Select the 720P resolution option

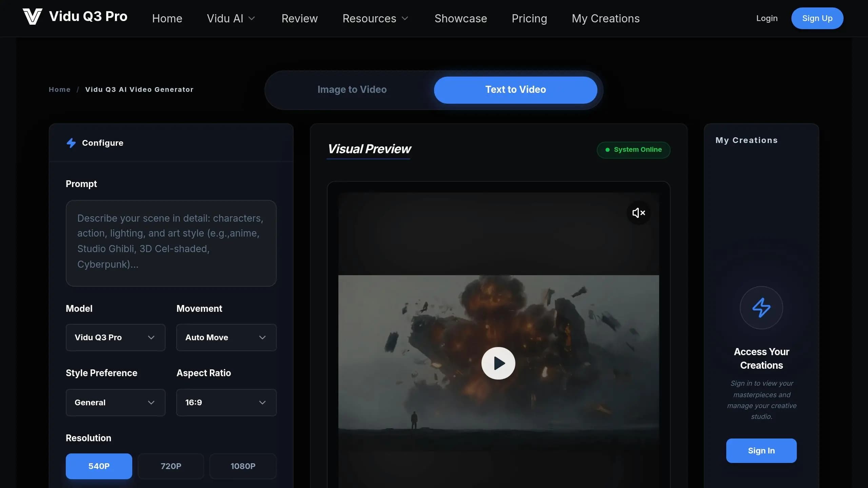[171, 466]
